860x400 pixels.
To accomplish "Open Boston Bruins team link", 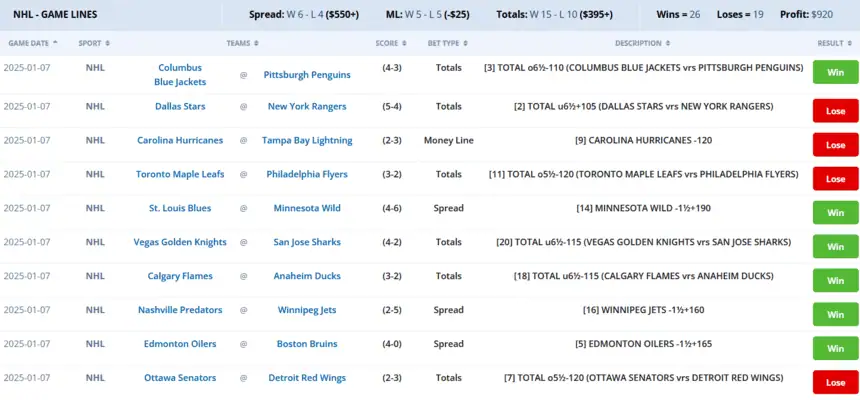I will pos(307,345).
